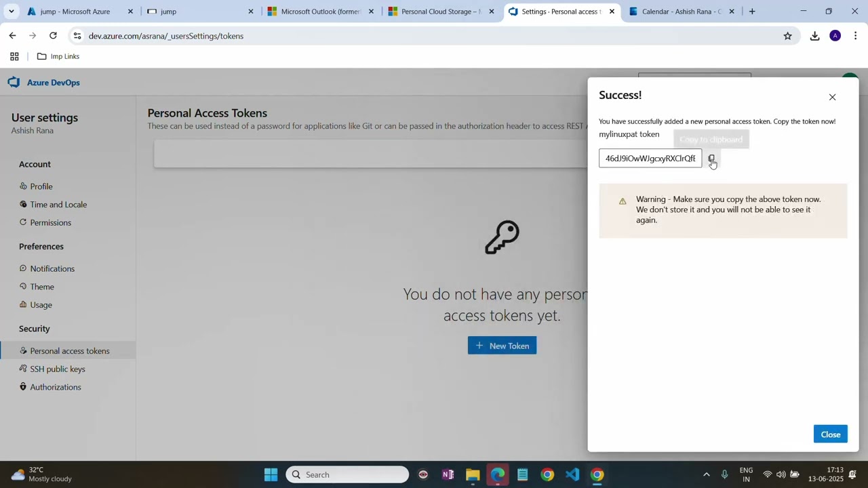This screenshot has height=488, width=868.
Task: Close the Calendar tab
Action: [732, 12]
